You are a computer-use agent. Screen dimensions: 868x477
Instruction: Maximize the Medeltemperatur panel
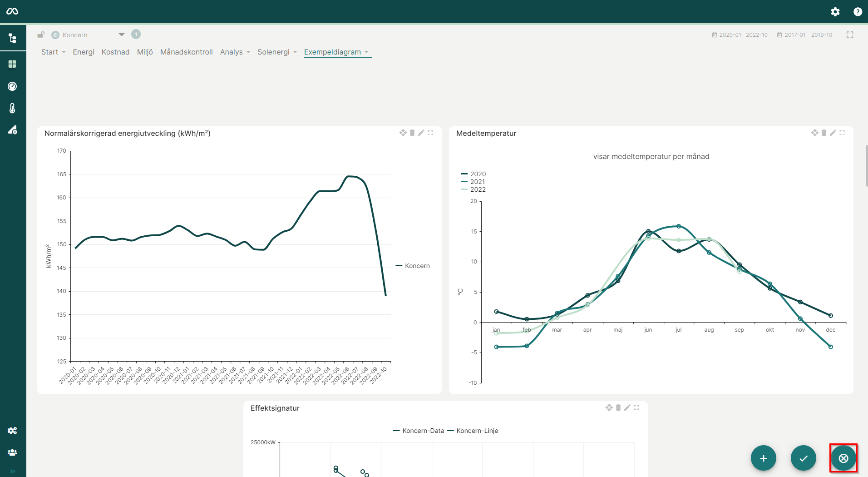842,133
